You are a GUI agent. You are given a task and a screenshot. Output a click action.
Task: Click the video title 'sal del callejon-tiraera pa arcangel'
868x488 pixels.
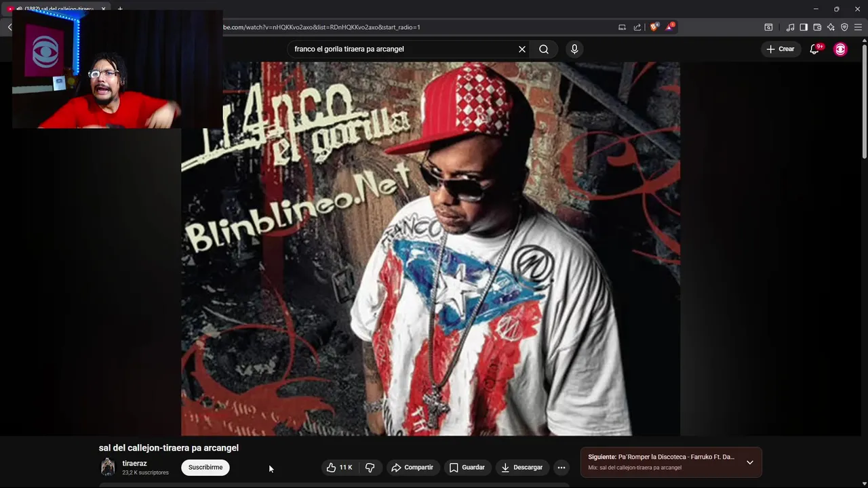169,448
